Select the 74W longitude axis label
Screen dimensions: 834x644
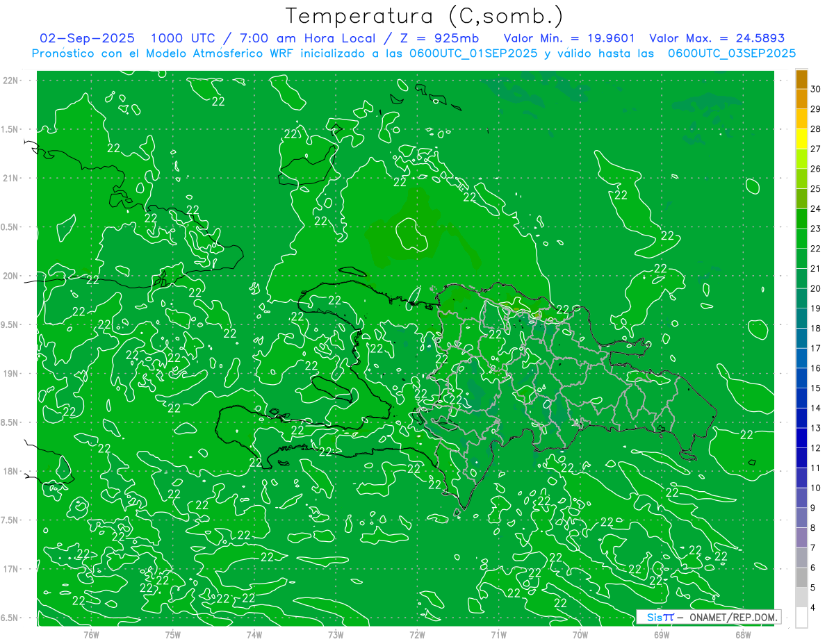(x=254, y=635)
